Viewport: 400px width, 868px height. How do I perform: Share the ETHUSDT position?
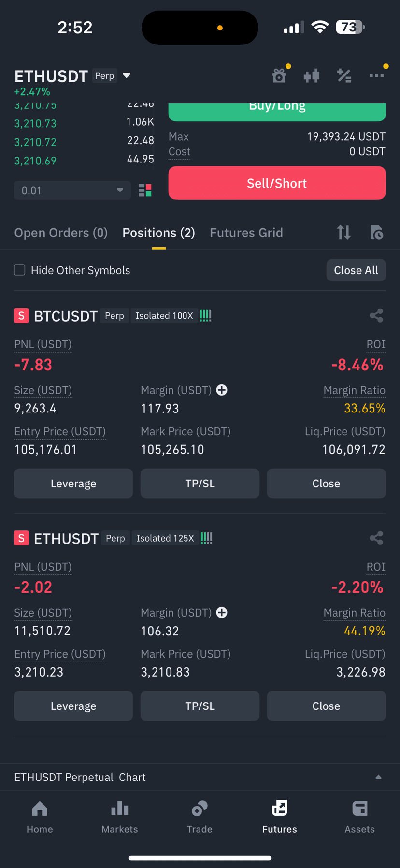(376, 538)
